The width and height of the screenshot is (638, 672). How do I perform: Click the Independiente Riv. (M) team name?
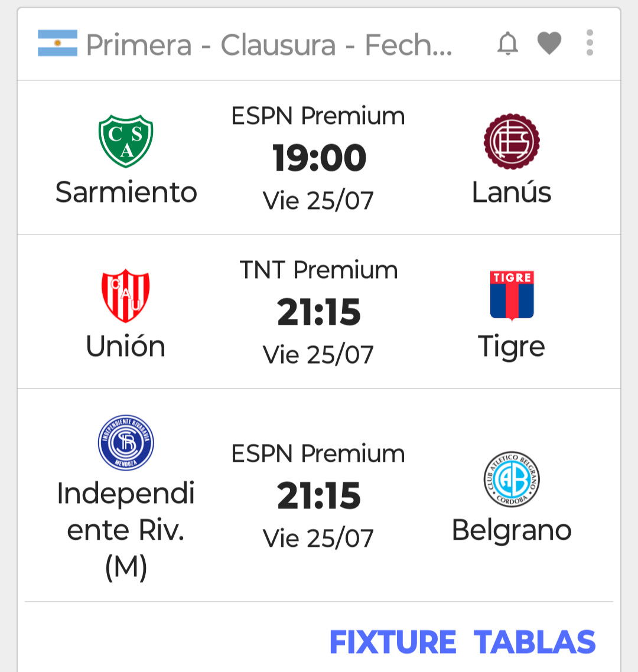click(126, 530)
